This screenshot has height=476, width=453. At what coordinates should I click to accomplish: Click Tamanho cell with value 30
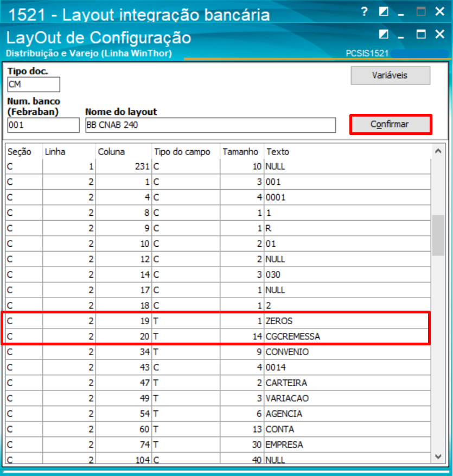click(x=242, y=445)
